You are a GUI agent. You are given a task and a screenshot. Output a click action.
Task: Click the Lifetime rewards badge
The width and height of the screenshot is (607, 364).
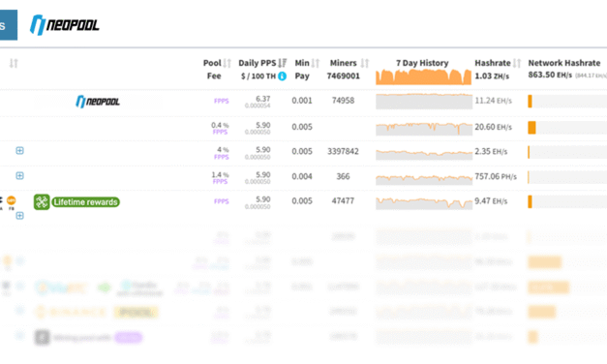[85, 202]
